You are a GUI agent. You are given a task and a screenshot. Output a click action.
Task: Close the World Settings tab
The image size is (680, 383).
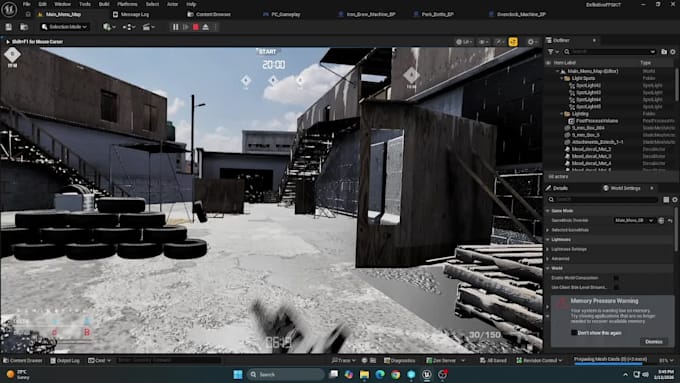point(652,188)
